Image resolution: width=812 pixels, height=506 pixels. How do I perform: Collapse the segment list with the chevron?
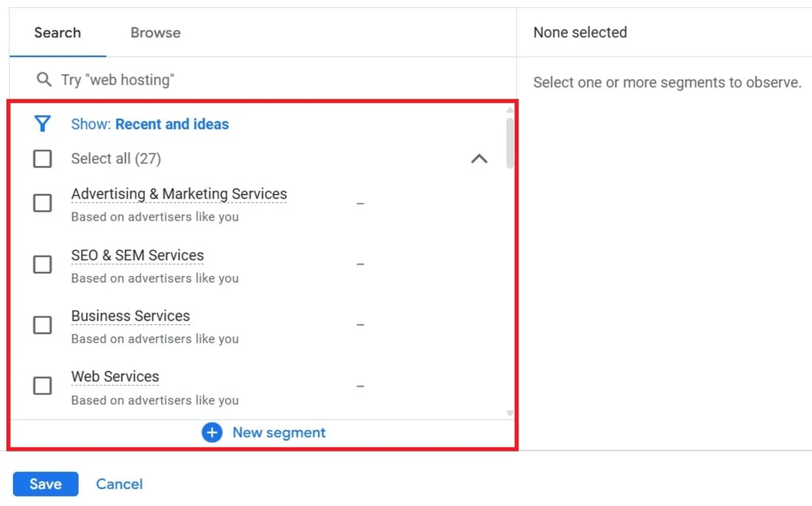click(479, 159)
